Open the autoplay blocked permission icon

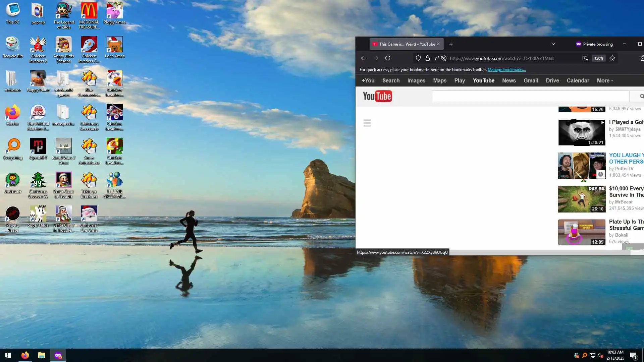point(444,58)
